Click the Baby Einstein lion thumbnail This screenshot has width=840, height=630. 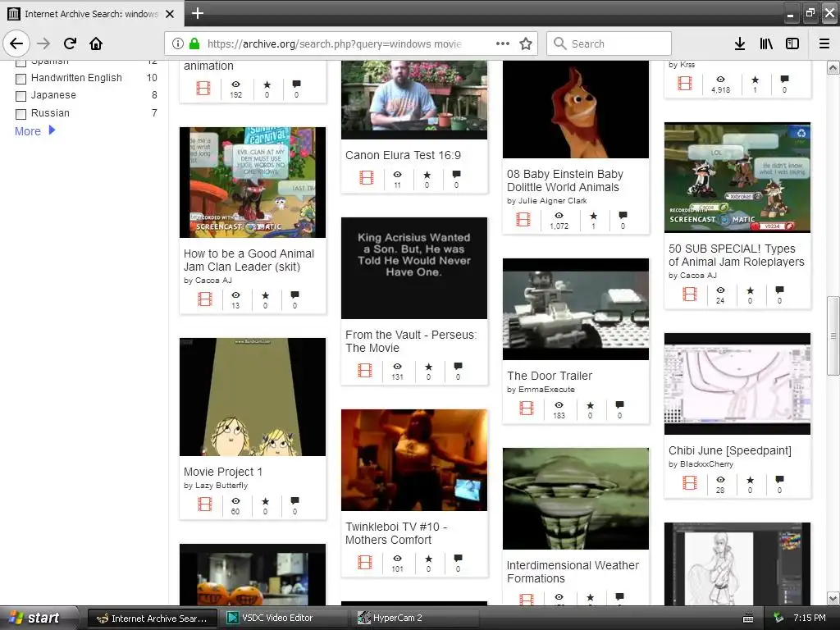click(576, 109)
